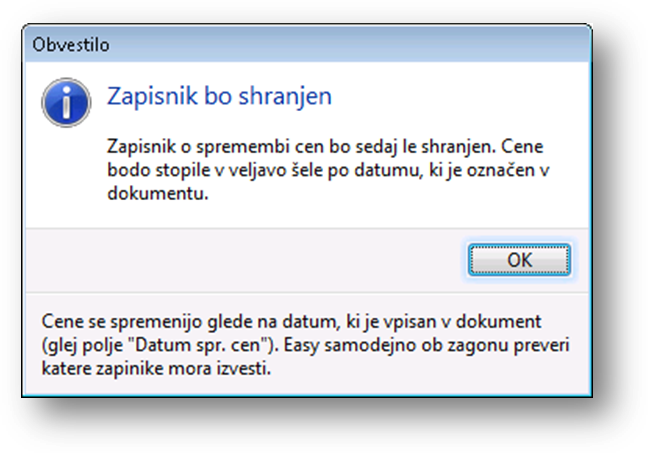Click the word "shranjen" in the blue heading
The image size is (648, 453).
click(285, 97)
